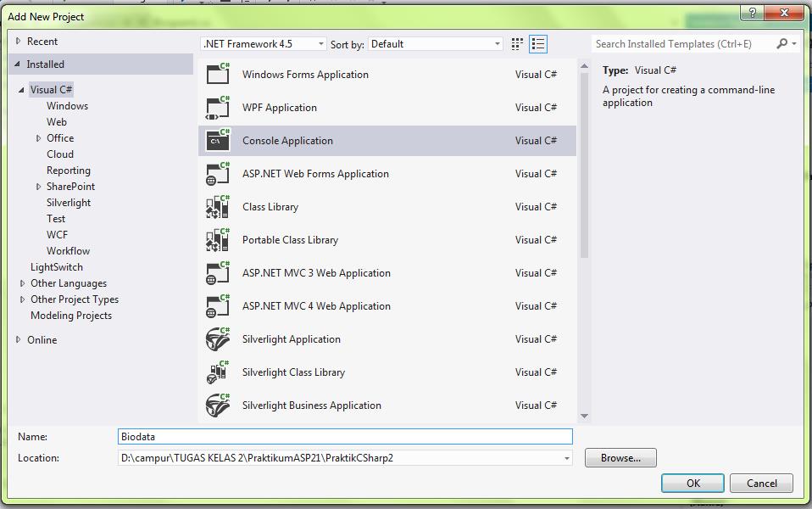Expand the Other Languages node
This screenshot has width=812, height=509.
click(22, 283)
